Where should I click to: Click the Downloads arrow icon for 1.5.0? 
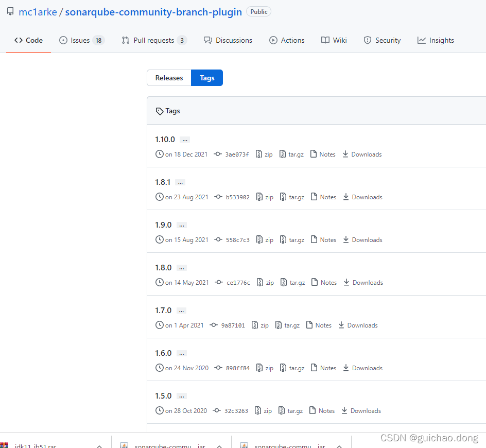coord(344,411)
